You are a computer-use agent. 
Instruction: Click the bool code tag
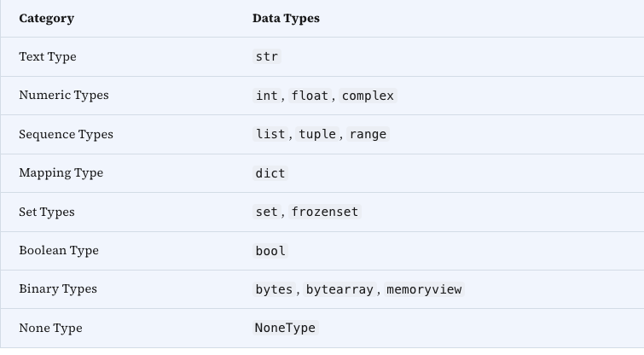[270, 251]
